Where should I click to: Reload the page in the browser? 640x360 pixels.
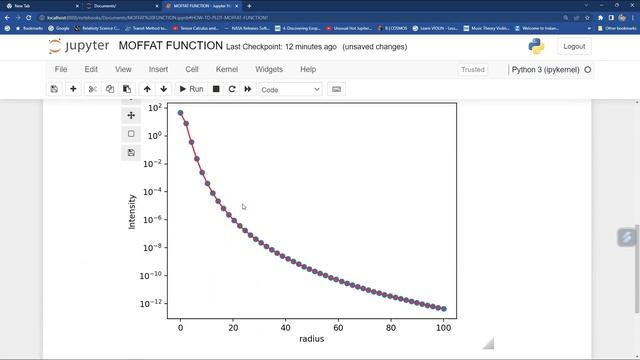29,18
